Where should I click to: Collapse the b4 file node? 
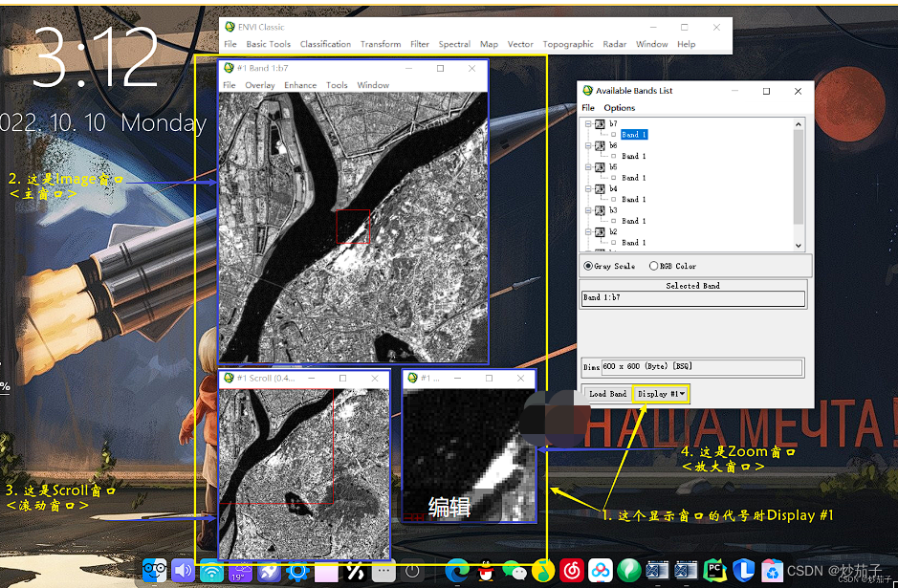pyautogui.click(x=588, y=188)
